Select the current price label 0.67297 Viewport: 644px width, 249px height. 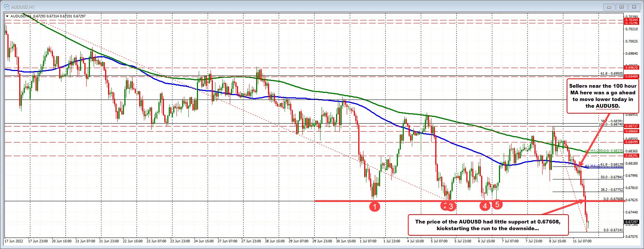coord(631,222)
